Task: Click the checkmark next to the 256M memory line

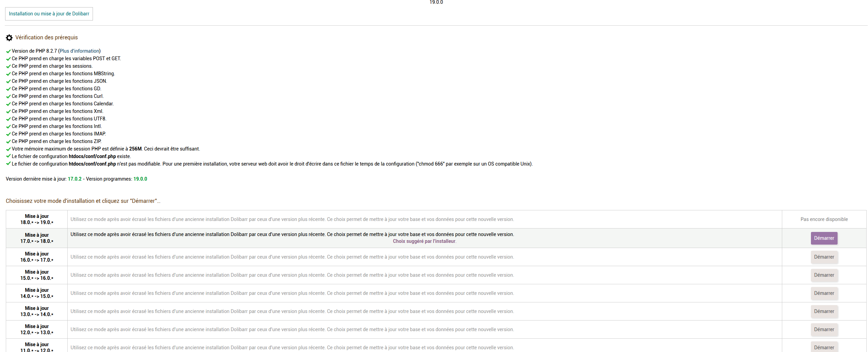Action: pos(8,149)
